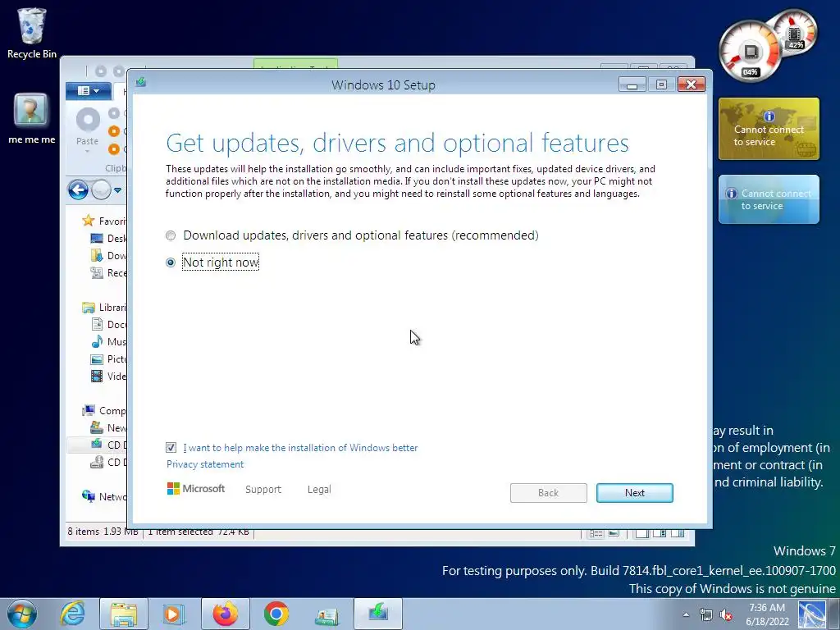840x630 pixels.
Task: Click the Paste icon in Explorer ribbon
Action: [88, 120]
